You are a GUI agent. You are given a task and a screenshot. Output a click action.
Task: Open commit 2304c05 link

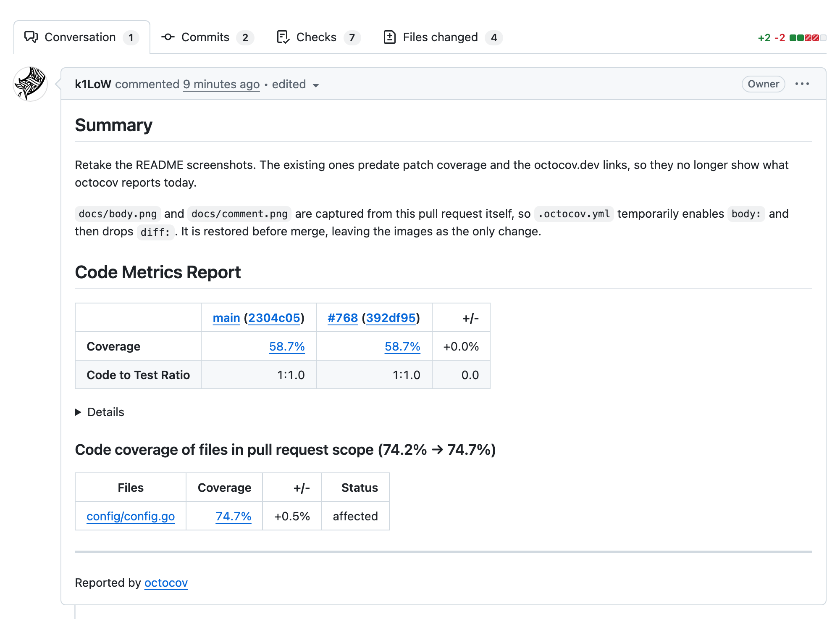tap(274, 318)
